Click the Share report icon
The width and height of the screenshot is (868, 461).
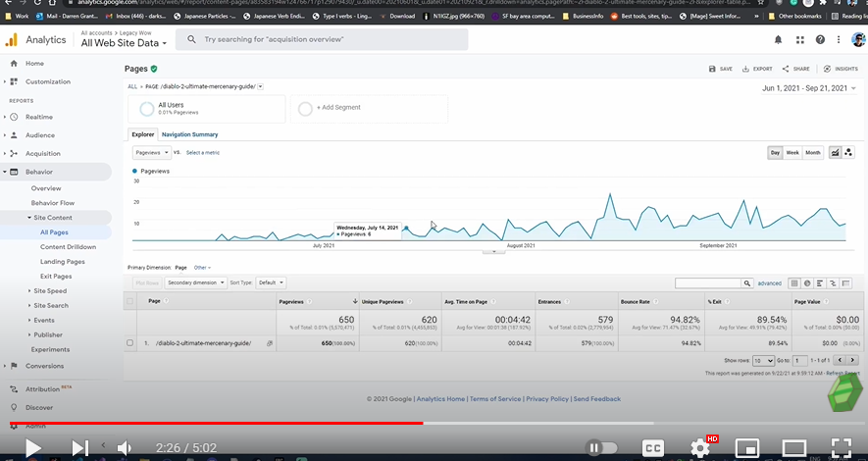[786, 69]
